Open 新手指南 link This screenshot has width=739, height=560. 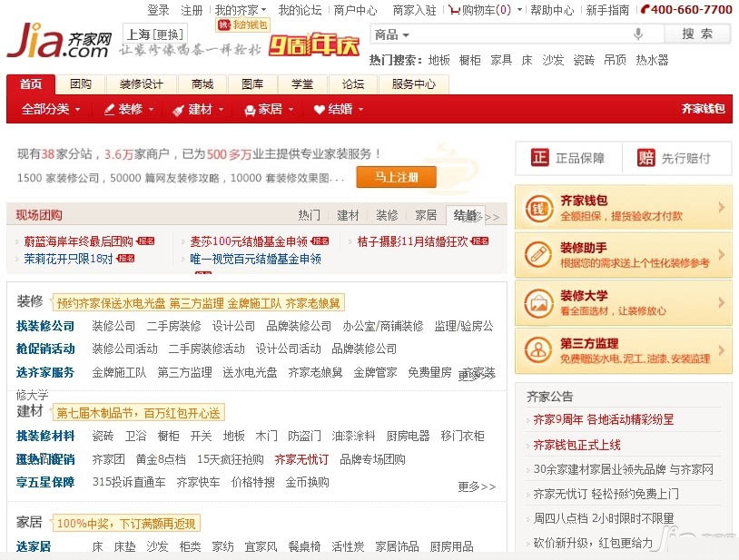[x=607, y=10]
